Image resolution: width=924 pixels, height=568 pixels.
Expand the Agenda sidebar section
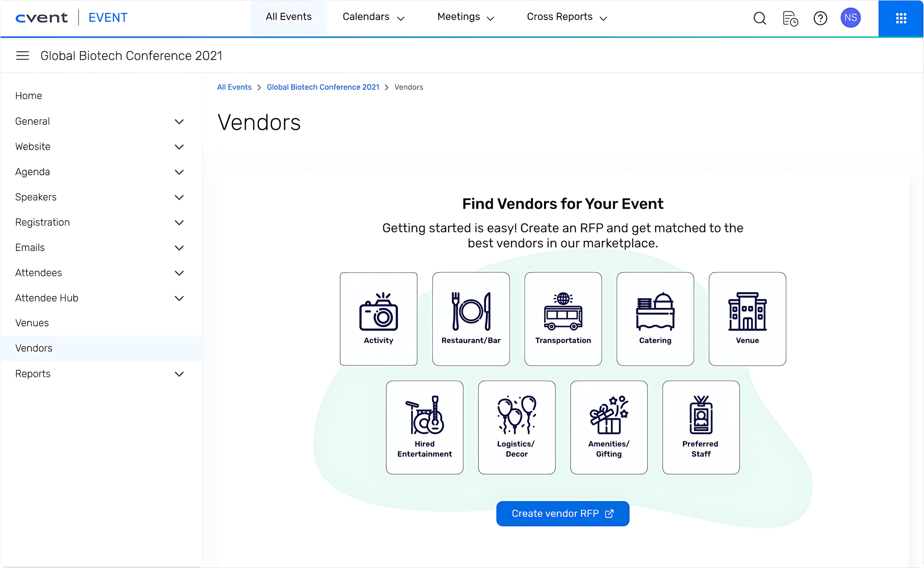tap(179, 172)
